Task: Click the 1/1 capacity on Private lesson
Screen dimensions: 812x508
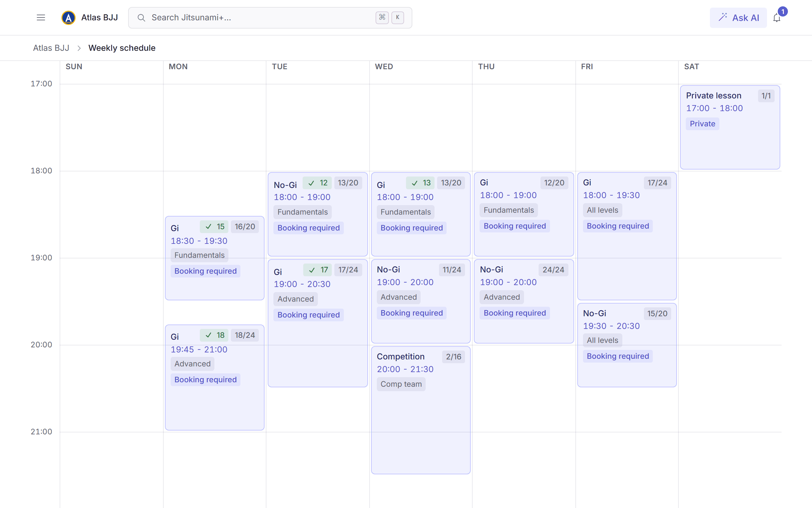Action: (x=766, y=96)
